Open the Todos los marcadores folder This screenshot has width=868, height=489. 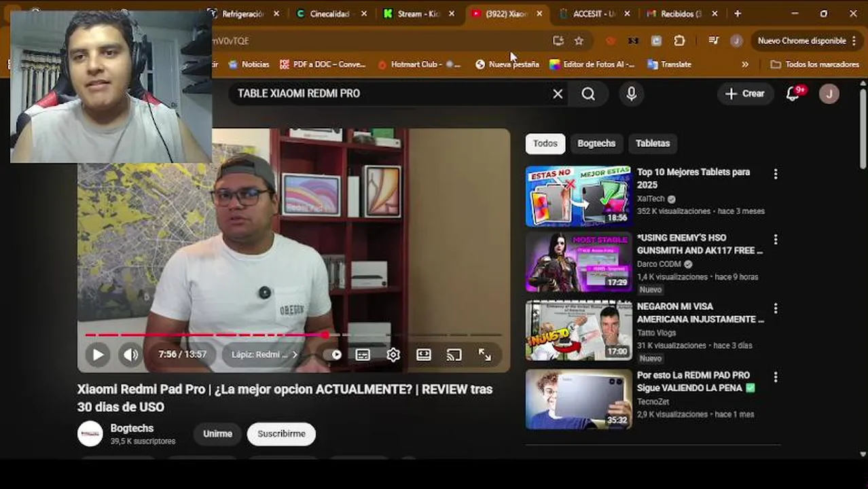[x=815, y=65]
